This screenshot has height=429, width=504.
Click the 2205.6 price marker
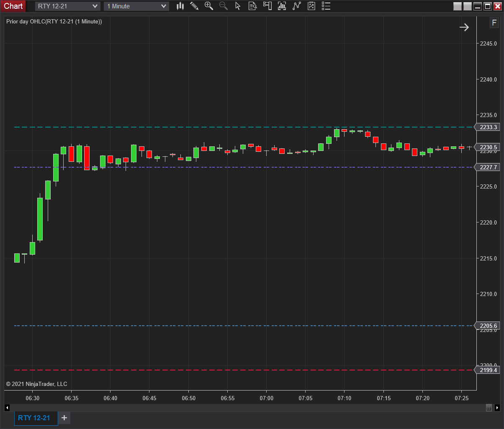coord(488,326)
